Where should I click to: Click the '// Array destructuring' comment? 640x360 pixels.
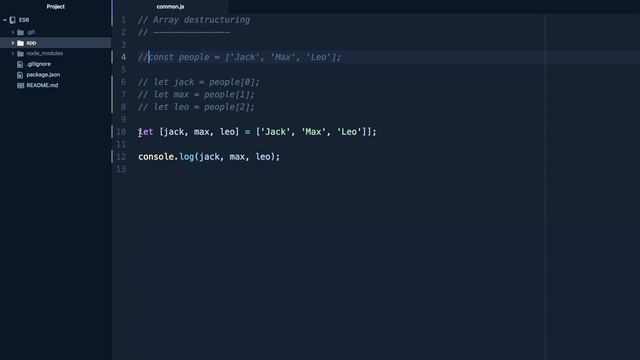point(194,20)
